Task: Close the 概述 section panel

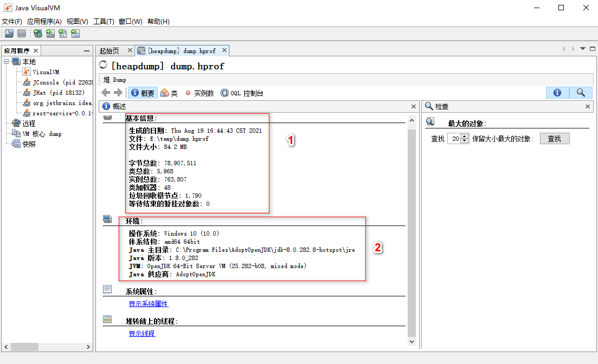Action: [414, 106]
